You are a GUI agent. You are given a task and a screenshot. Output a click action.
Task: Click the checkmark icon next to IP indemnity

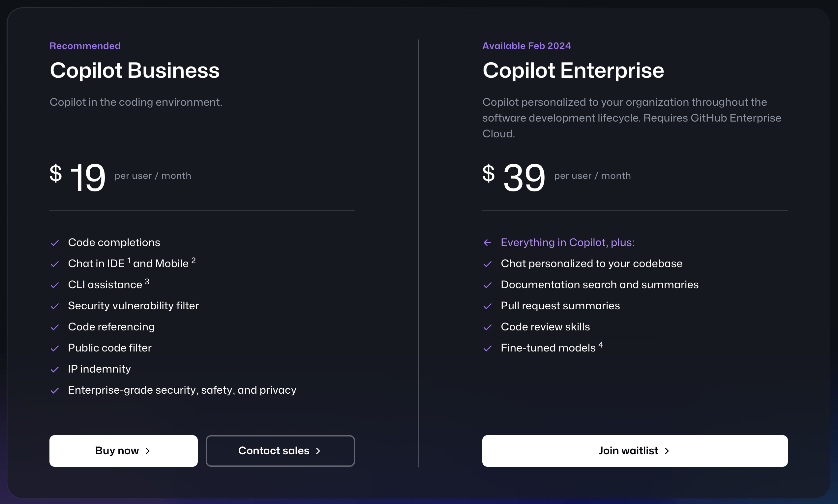click(x=54, y=368)
